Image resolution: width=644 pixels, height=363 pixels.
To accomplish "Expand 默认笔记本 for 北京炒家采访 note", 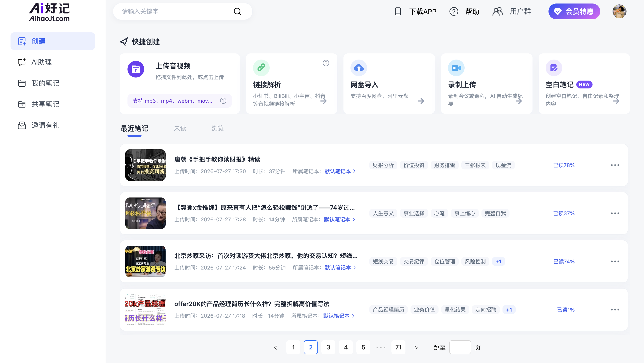I will tap(340, 268).
